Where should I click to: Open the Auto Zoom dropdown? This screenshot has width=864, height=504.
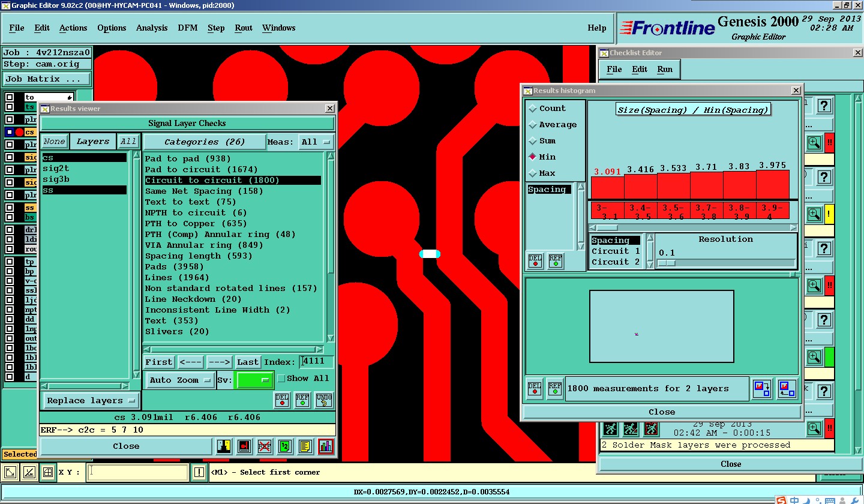[x=181, y=380]
